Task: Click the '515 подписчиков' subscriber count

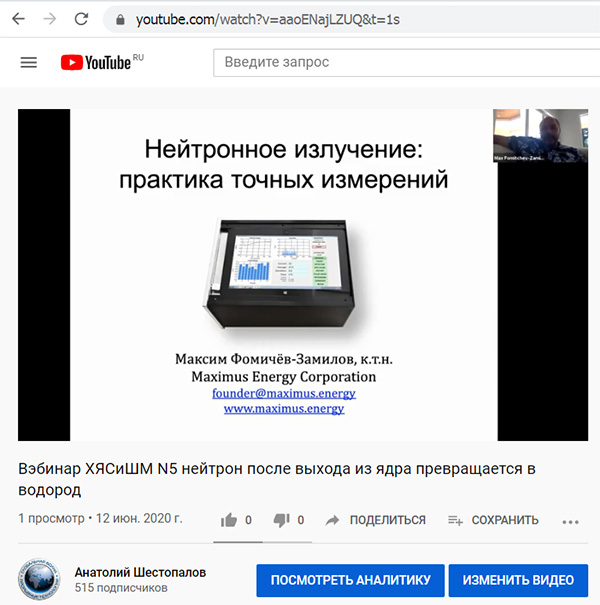Action: [121, 588]
